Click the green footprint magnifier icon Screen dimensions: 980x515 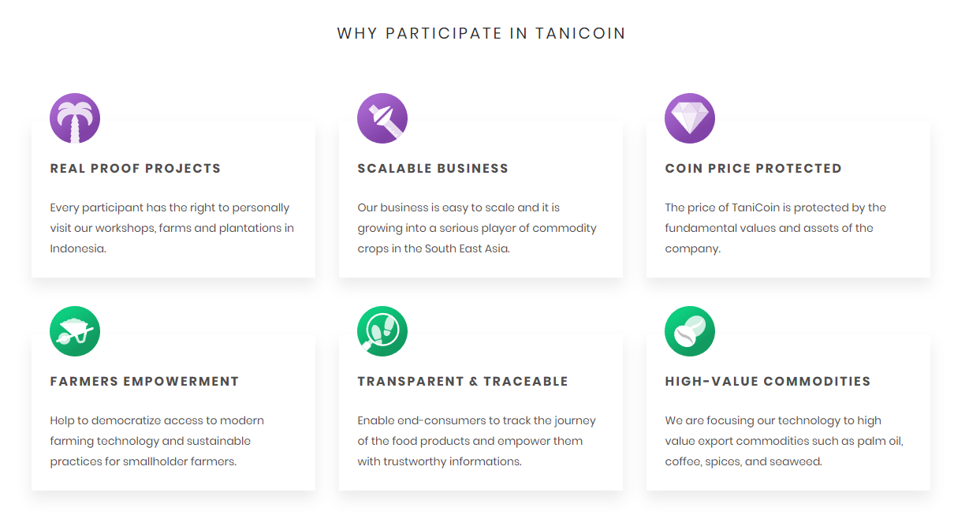pos(382,331)
